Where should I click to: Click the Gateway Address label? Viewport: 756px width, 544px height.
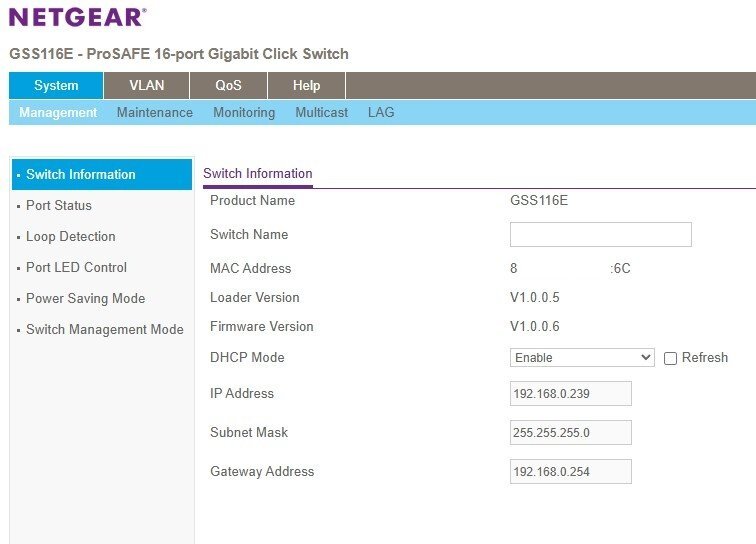click(x=262, y=472)
